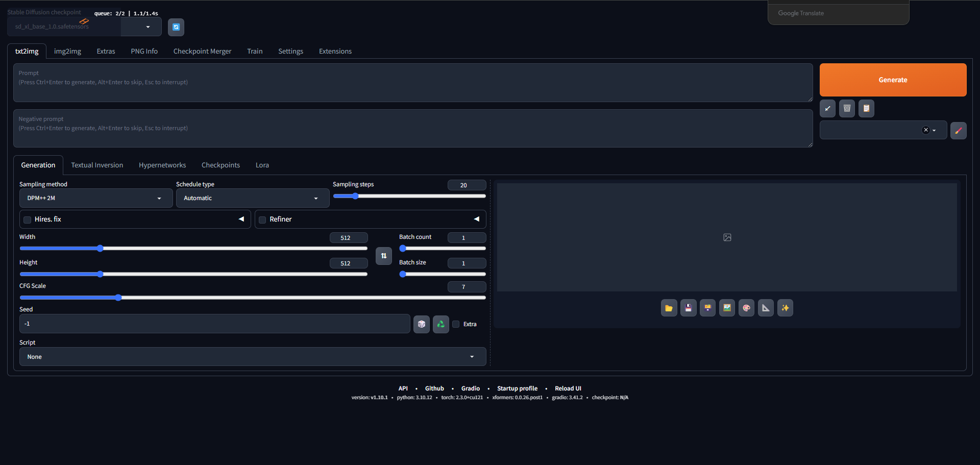Apply selected styles using the clipboard icon
Viewport: 980px width, 465px height.
(866, 108)
